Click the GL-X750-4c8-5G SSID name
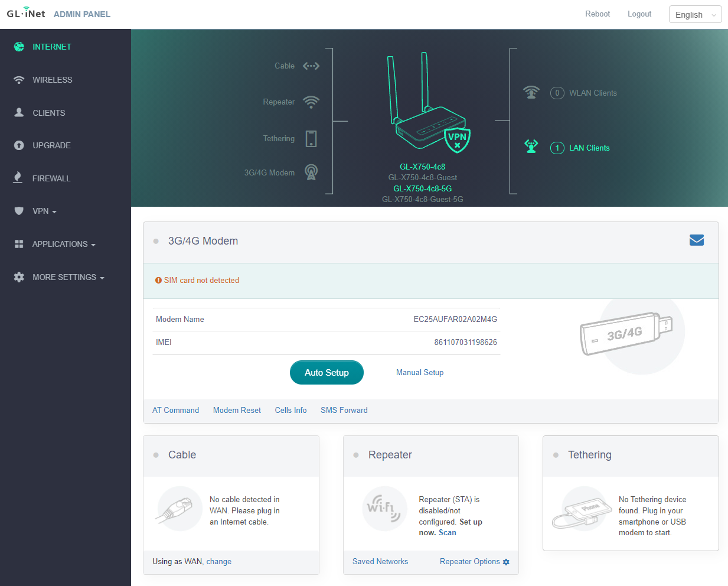 pos(423,188)
